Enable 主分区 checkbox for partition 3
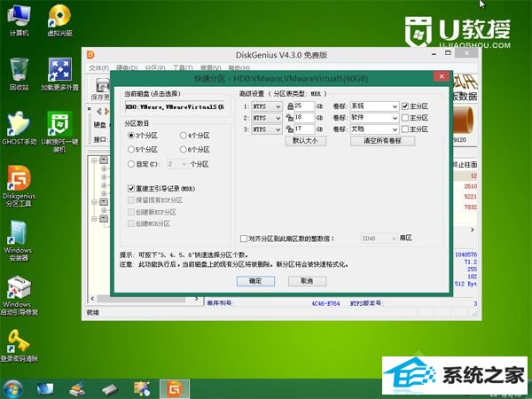 pos(405,129)
